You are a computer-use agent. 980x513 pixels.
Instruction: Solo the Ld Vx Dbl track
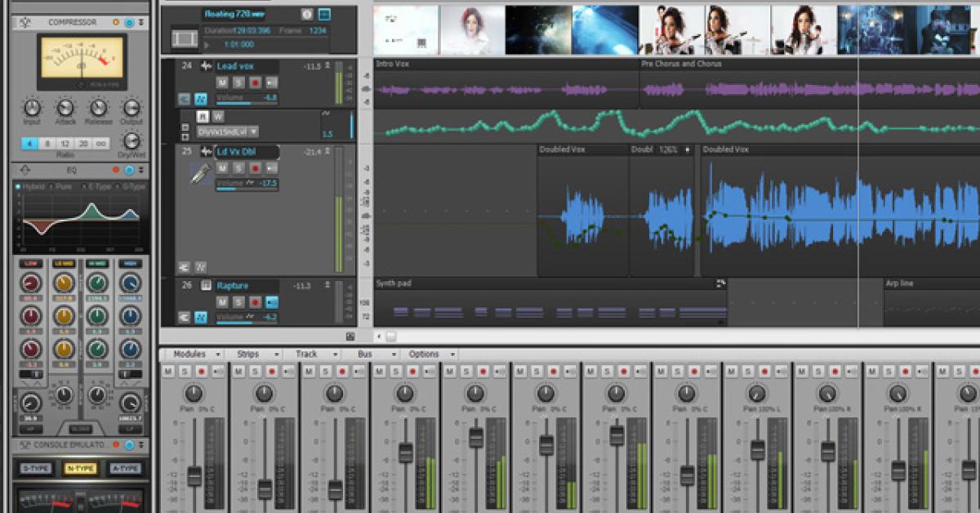(238, 168)
